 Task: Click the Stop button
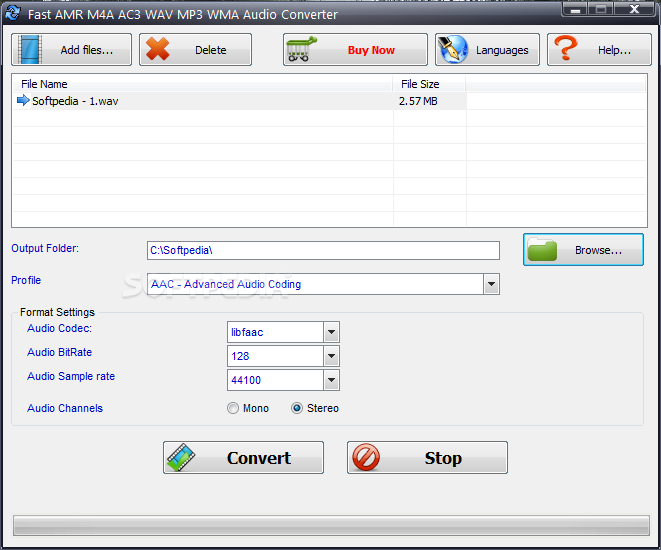427,458
